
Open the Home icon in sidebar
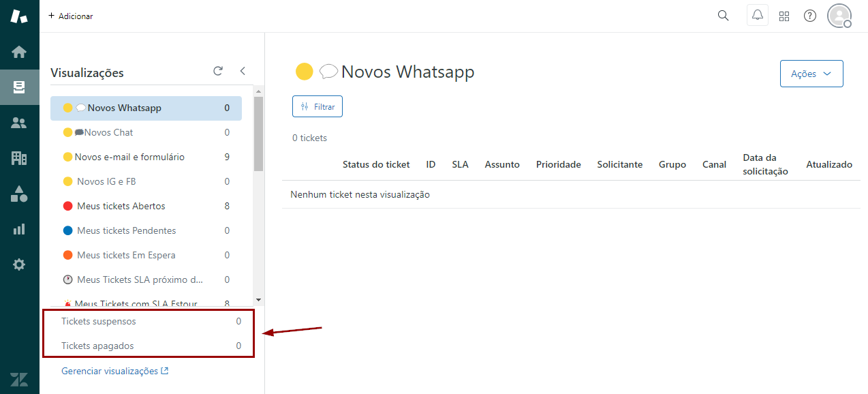coord(19,52)
